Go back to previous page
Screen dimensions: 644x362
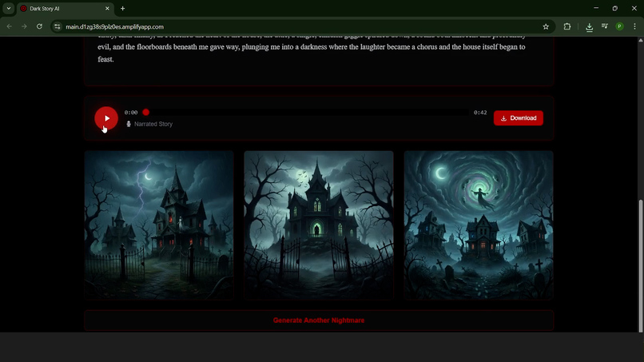coord(9,26)
